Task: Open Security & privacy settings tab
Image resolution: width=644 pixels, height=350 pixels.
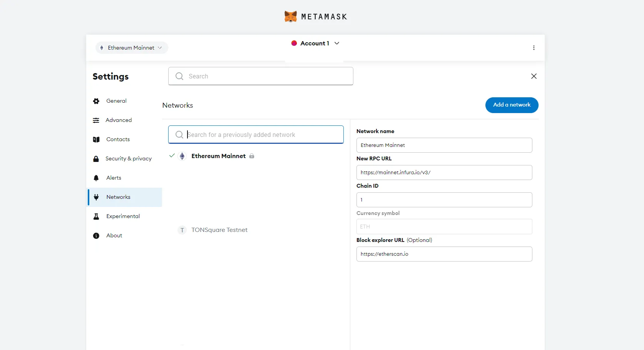Action: tap(125, 158)
